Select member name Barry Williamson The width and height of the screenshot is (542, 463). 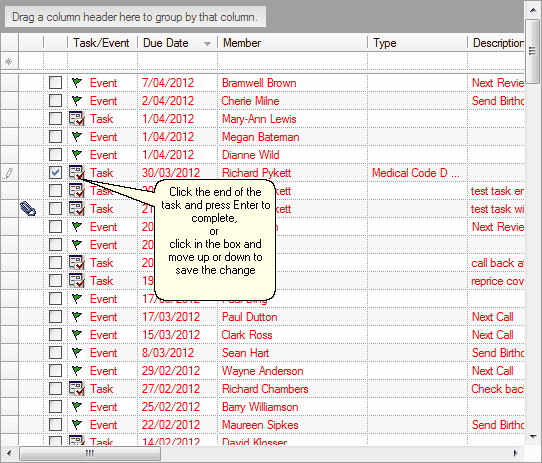tap(260, 407)
